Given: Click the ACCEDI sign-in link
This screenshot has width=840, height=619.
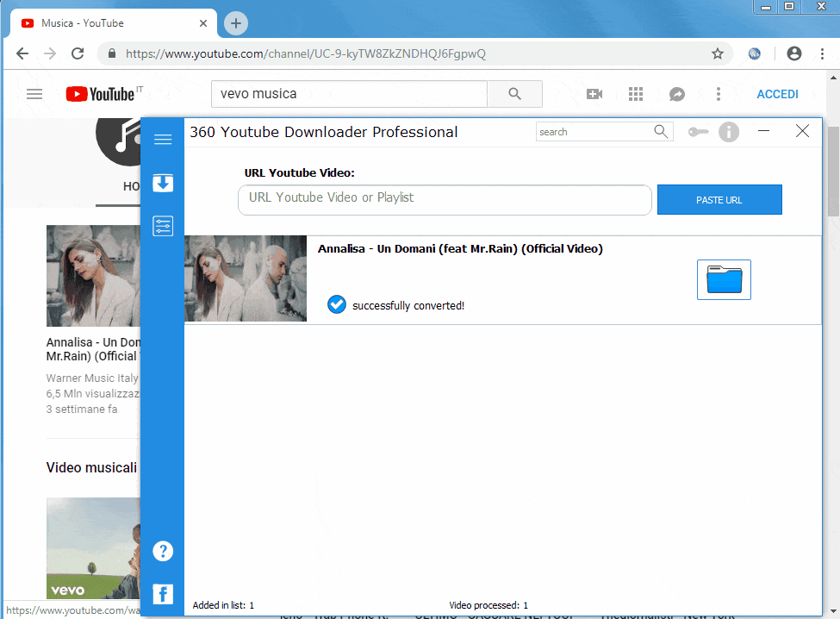Looking at the screenshot, I should pos(777,94).
